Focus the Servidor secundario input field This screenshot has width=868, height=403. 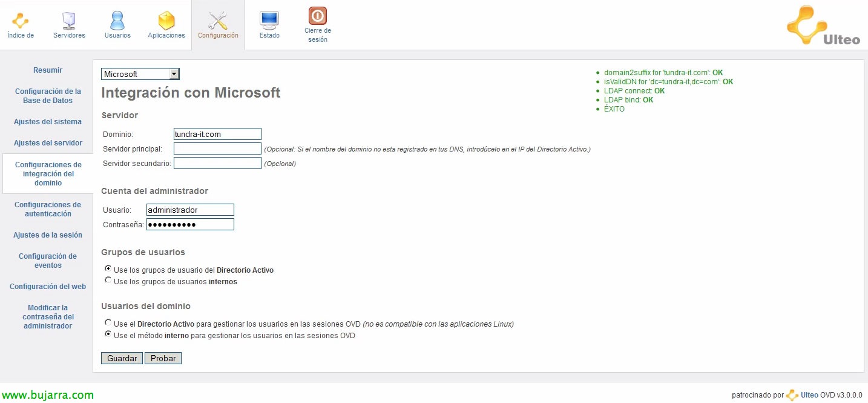coord(217,163)
